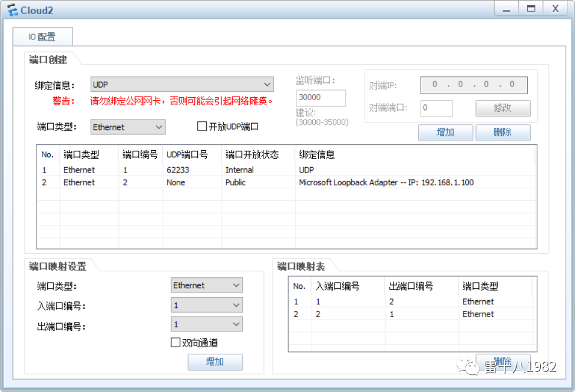Screen dimensions: 575x392
Task: Open 端口类型 dropdown in 端口映射设置
Action: click(207, 285)
